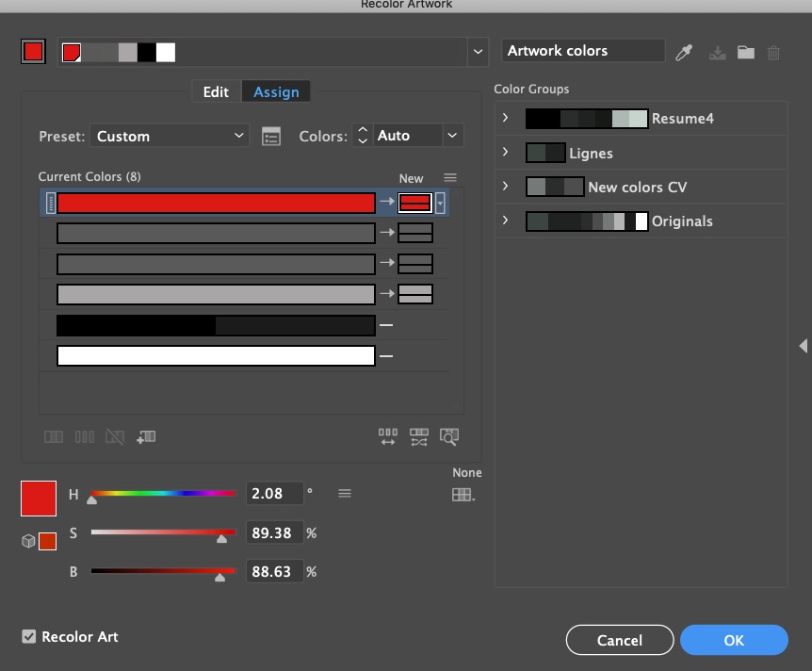Save changes to the color group
Viewport: 812px width, 671px height.
coord(717,52)
